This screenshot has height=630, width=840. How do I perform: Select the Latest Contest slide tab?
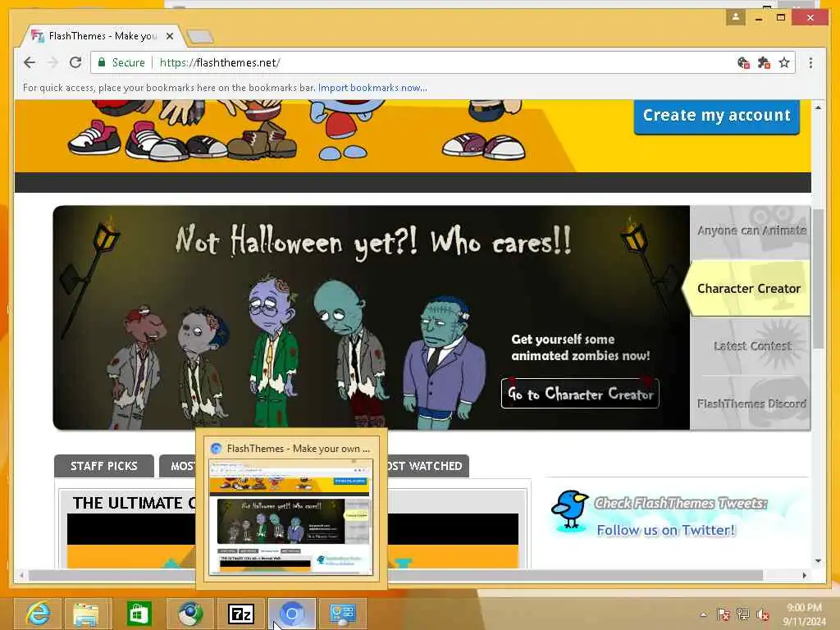pos(750,346)
